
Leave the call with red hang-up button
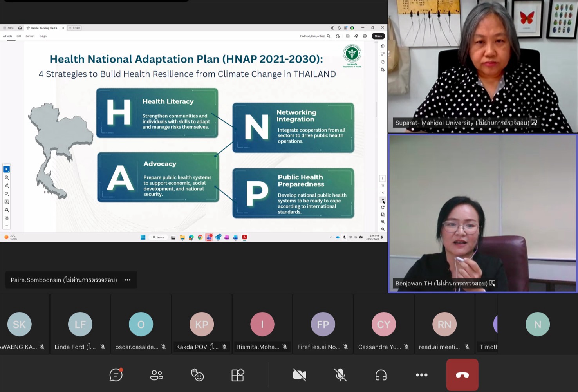pyautogui.click(x=462, y=375)
